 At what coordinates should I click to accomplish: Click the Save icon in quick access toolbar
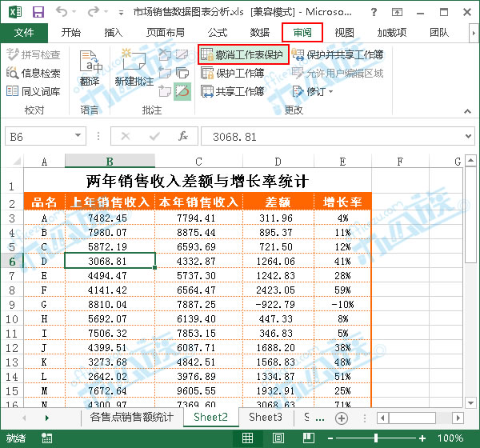(38, 12)
